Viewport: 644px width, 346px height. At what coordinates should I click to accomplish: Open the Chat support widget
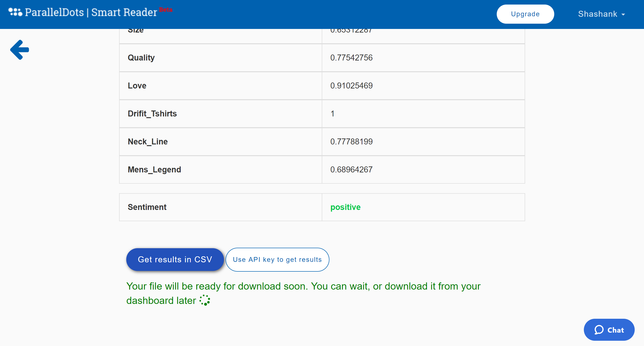609,330
